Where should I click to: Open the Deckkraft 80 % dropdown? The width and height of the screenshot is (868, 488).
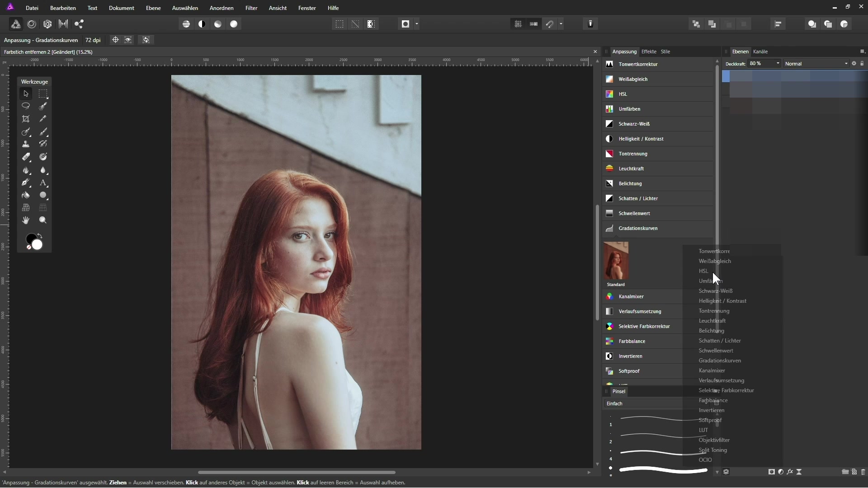[778, 64]
